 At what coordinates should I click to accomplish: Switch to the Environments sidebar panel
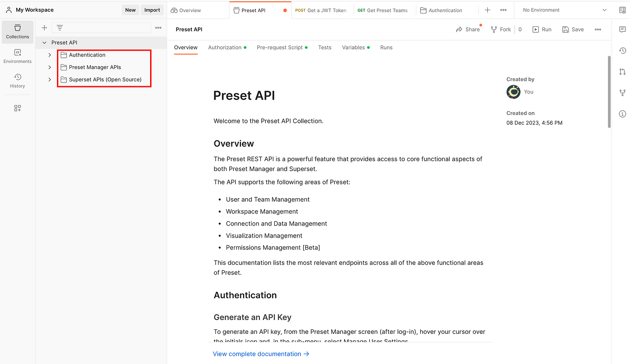pos(17,56)
